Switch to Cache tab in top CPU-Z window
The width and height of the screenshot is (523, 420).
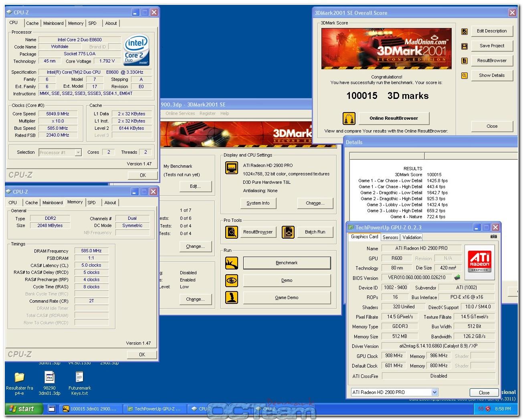click(32, 23)
